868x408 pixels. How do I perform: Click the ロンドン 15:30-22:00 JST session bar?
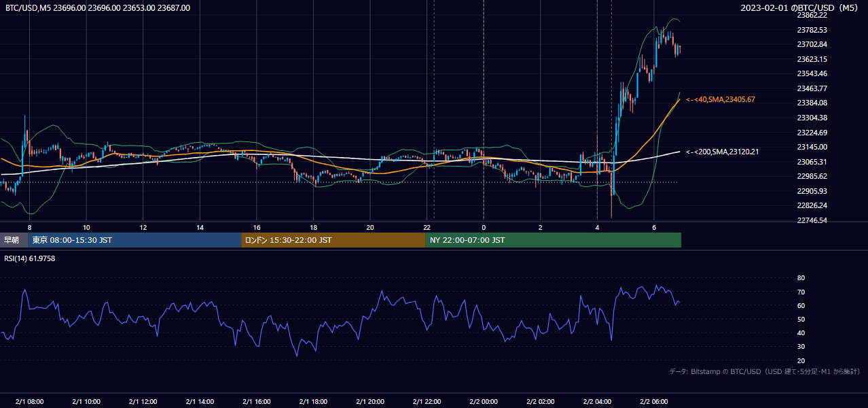[333, 240]
